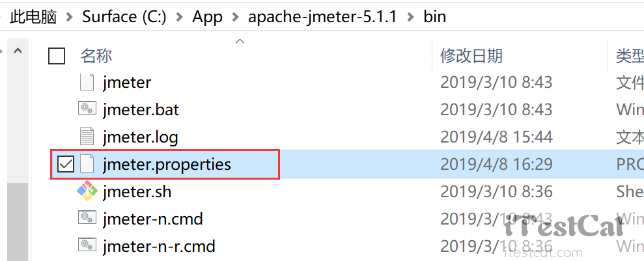This screenshot has height=261, width=644.
Task: Click the sidebar scroll-up arrow
Action: point(18,51)
